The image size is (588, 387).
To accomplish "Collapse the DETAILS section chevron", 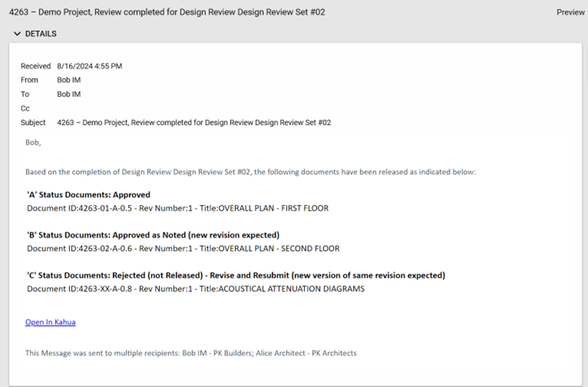I will [17, 34].
